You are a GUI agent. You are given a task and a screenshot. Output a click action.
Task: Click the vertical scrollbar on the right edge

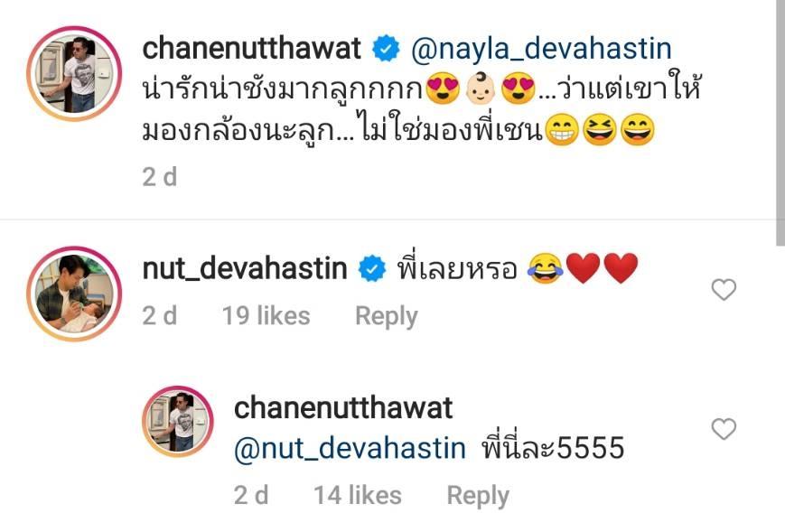(x=780, y=123)
